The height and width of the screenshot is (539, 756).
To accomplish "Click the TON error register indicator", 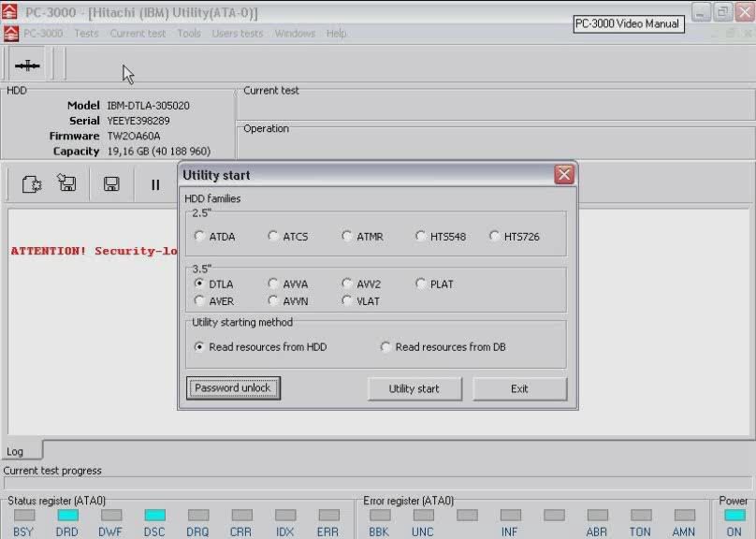I will [x=641, y=516].
